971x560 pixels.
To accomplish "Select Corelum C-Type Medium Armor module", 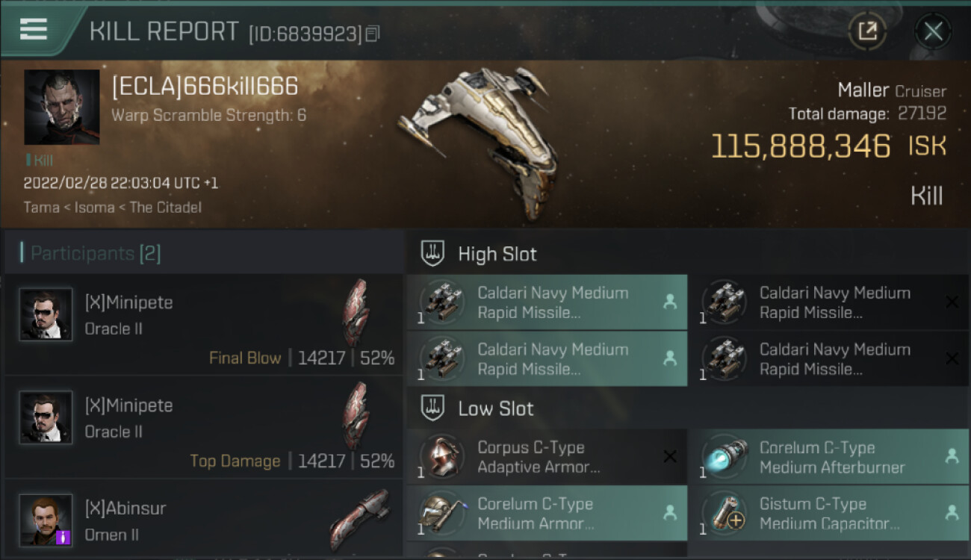I will point(547,514).
